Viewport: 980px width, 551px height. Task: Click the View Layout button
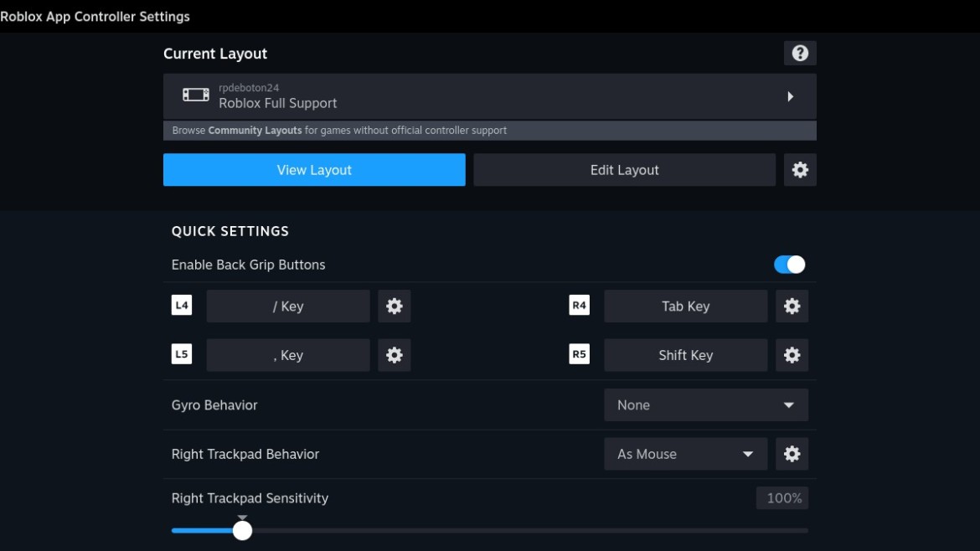click(314, 170)
